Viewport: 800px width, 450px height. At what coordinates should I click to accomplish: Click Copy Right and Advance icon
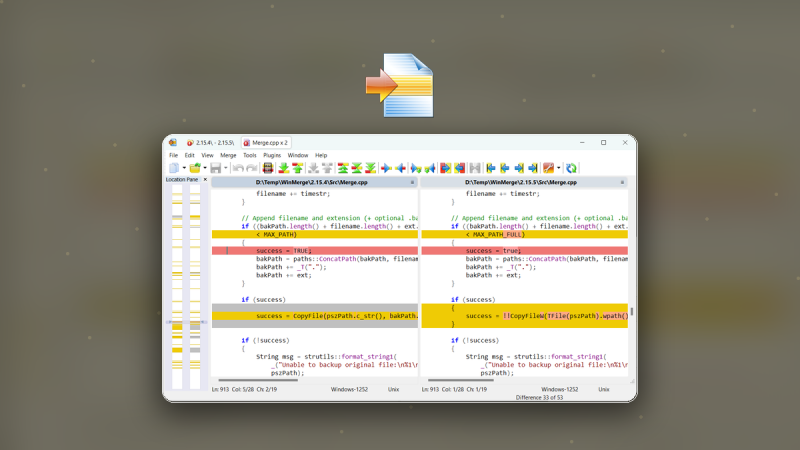click(x=416, y=168)
